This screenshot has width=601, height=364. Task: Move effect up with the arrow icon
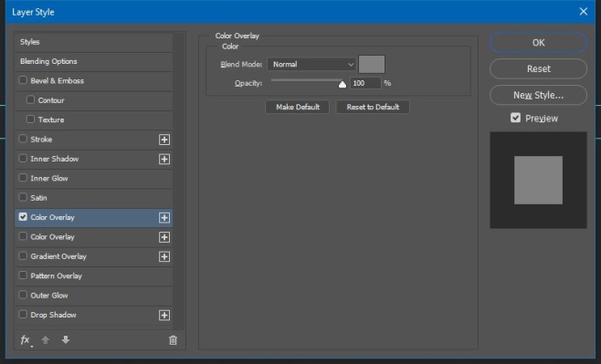[46, 339]
